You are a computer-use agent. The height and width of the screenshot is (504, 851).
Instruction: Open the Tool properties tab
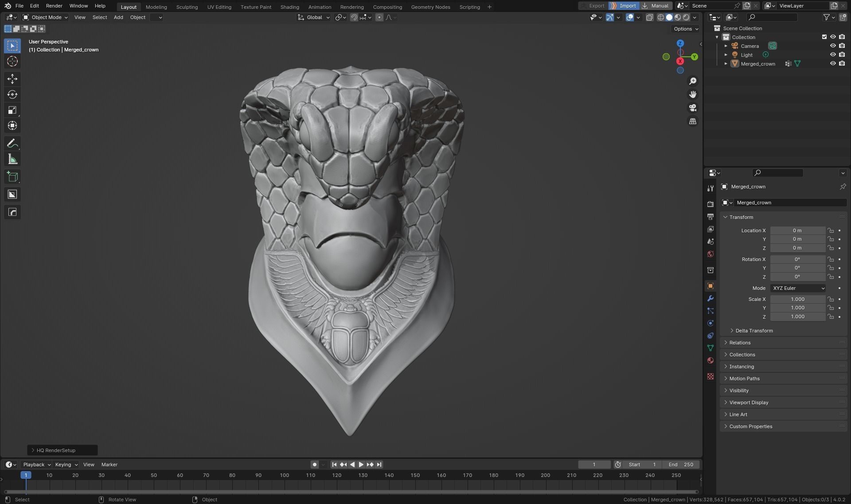tap(710, 188)
